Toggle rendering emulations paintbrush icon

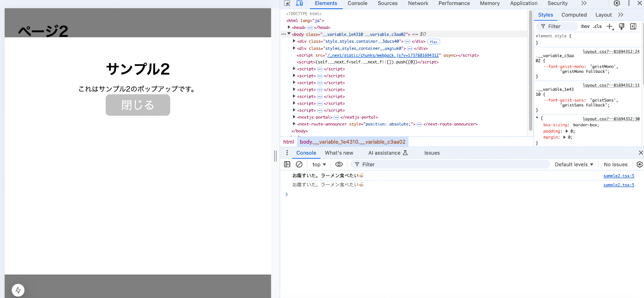pos(621,26)
